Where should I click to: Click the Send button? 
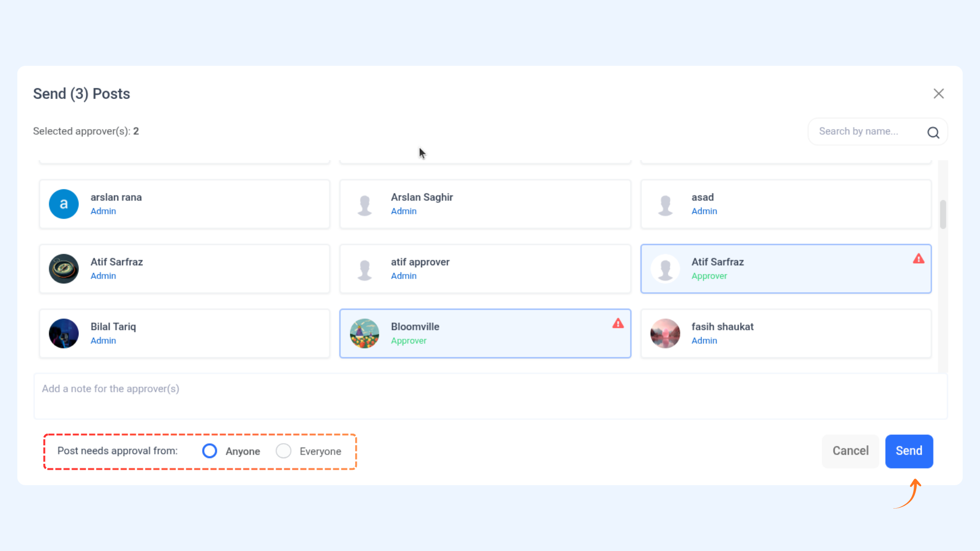(909, 451)
